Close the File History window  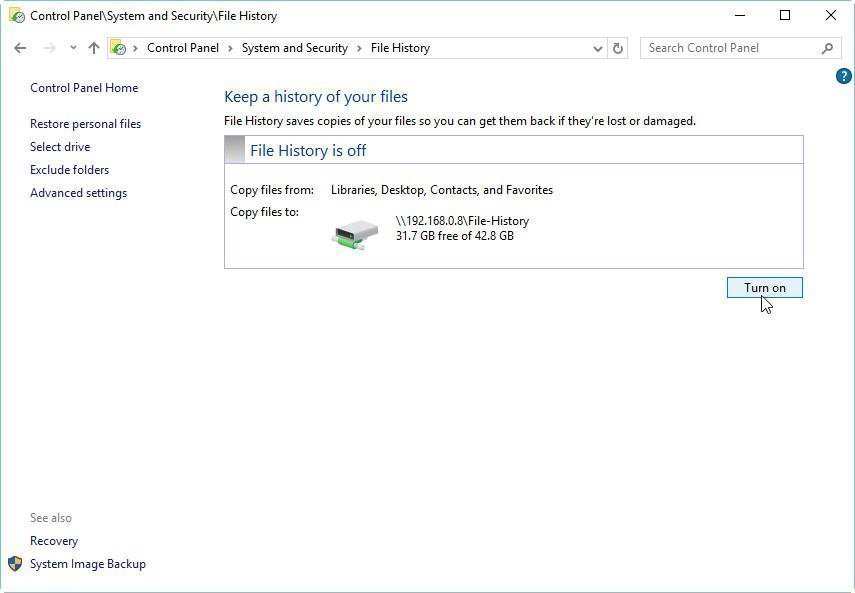830,15
